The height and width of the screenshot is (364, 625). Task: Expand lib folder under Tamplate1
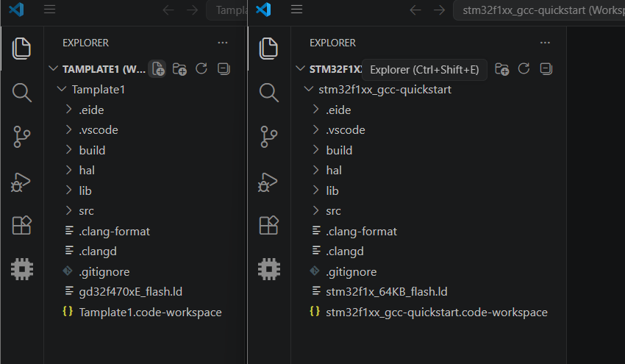coord(68,190)
